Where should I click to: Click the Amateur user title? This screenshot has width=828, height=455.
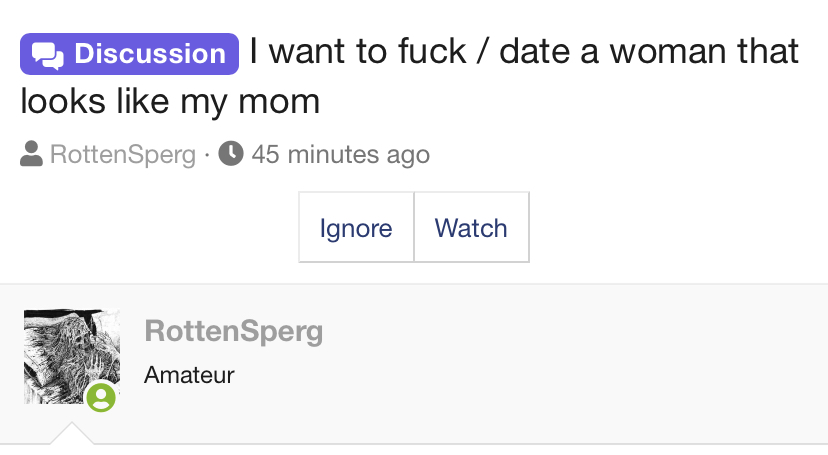pyautogui.click(x=189, y=375)
